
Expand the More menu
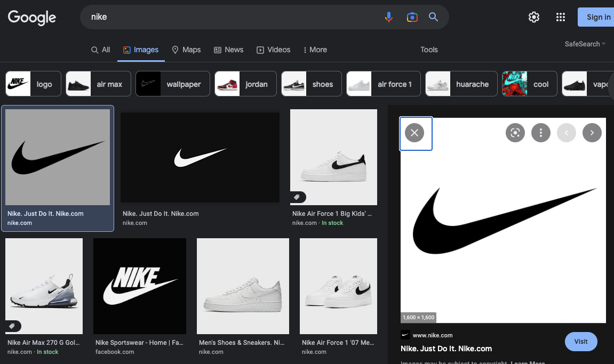(315, 50)
